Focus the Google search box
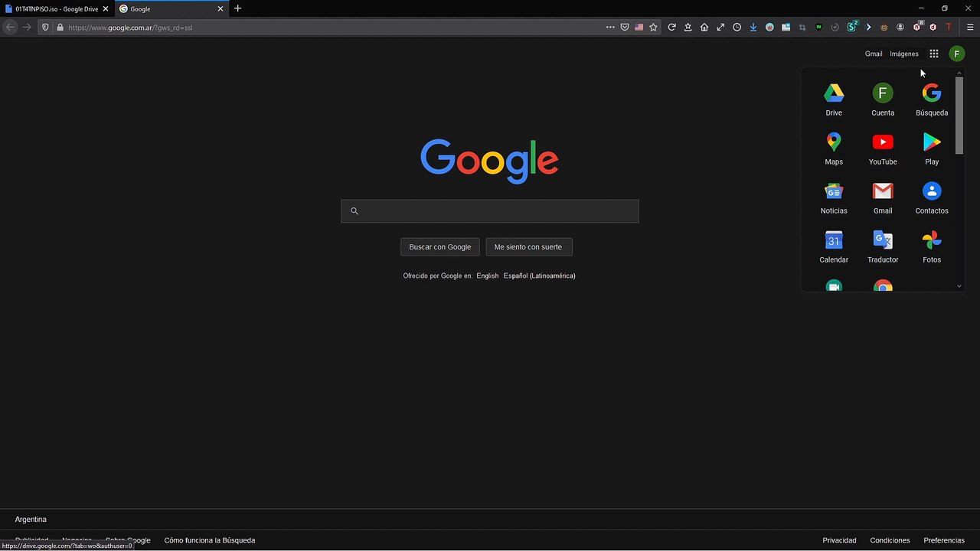Viewport: 980px width, 551px height. coord(490,211)
